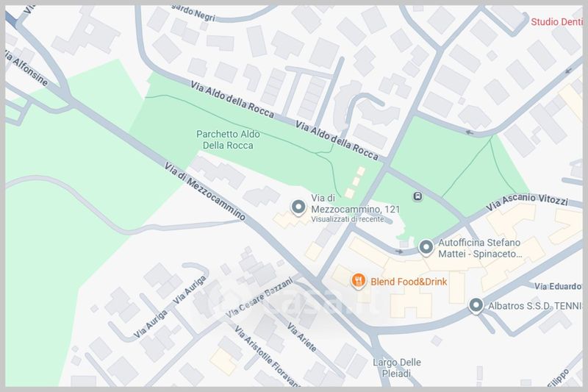Click the Via di Mezzocammino street name

(x=205, y=191)
